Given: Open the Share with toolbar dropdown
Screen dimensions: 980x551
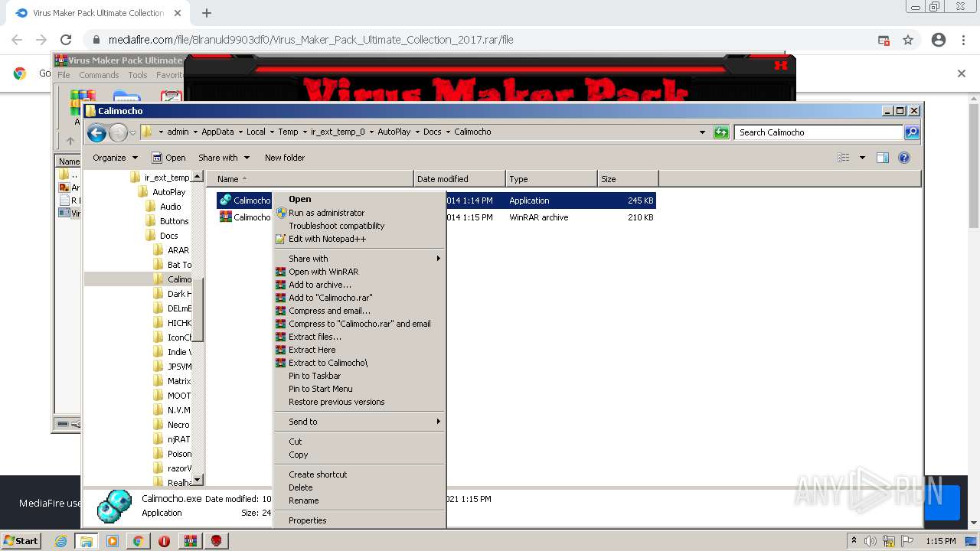Looking at the screenshot, I should tap(224, 158).
